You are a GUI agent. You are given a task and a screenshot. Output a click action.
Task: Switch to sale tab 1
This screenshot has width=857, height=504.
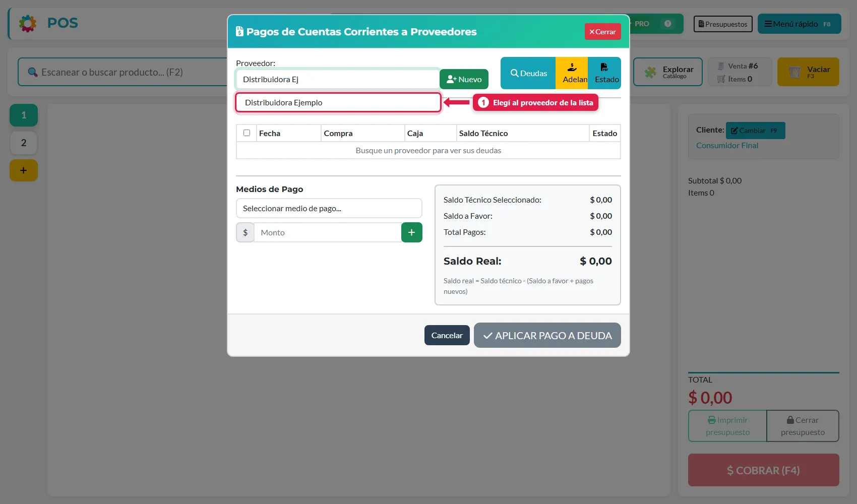tap(24, 115)
